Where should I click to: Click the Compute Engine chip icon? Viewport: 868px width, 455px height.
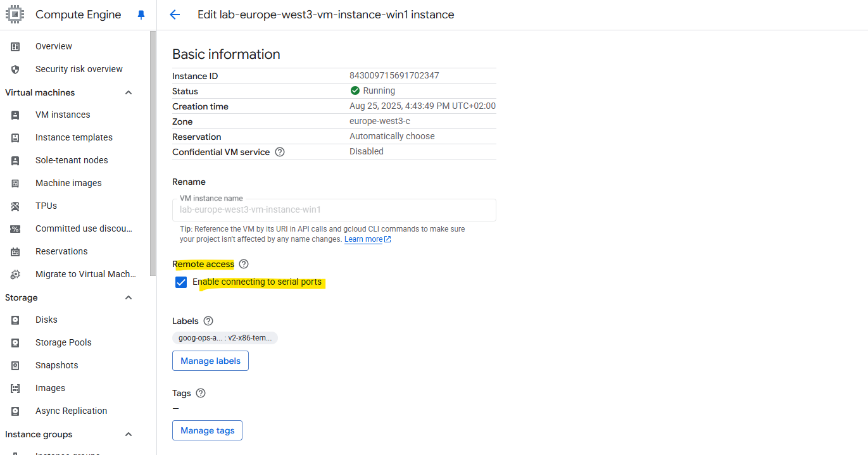pos(15,15)
